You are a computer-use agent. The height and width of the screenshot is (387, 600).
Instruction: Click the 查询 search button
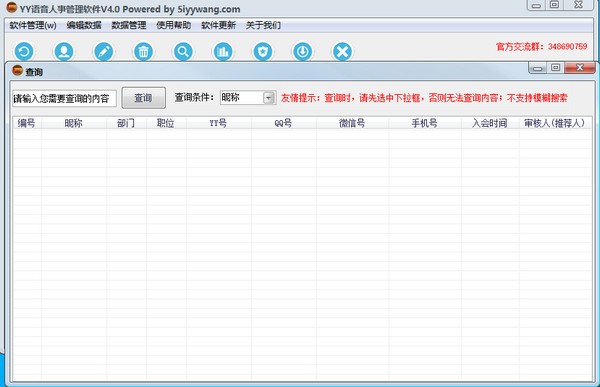coord(143,98)
